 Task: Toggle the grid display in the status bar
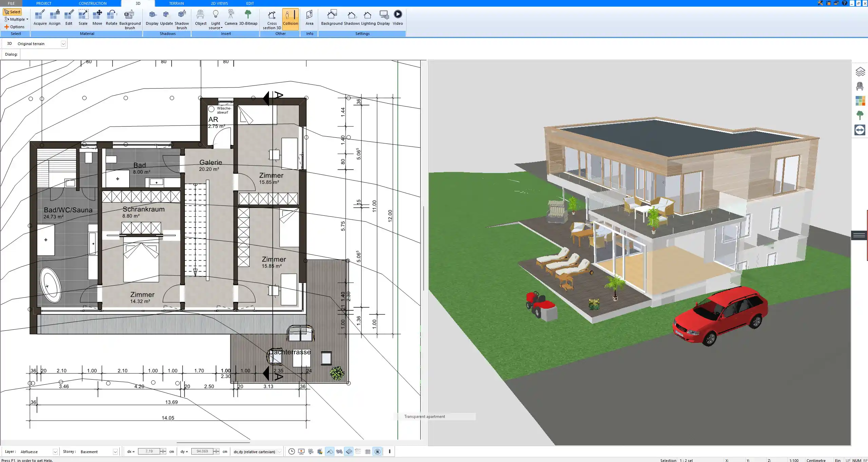click(368, 451)
